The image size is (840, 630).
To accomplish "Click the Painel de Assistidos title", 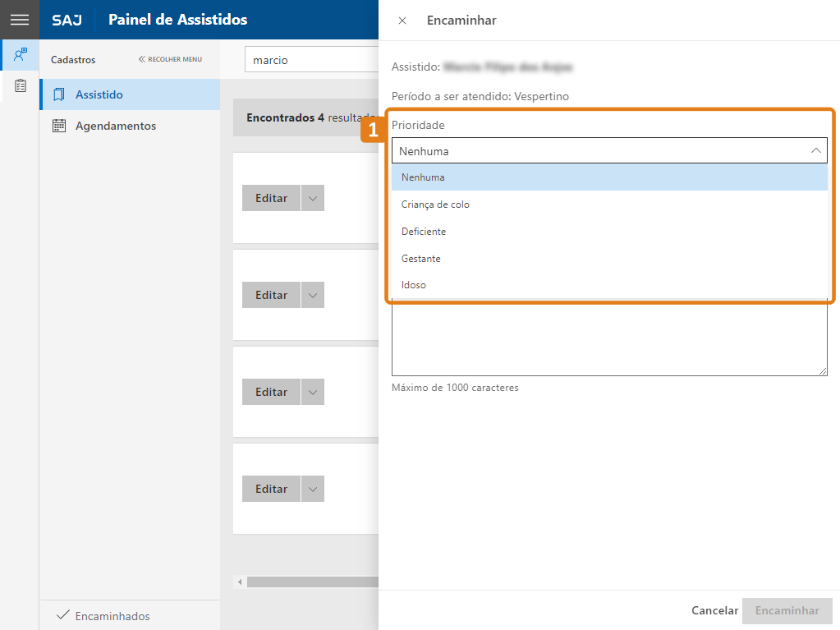I will pos(178,20).
